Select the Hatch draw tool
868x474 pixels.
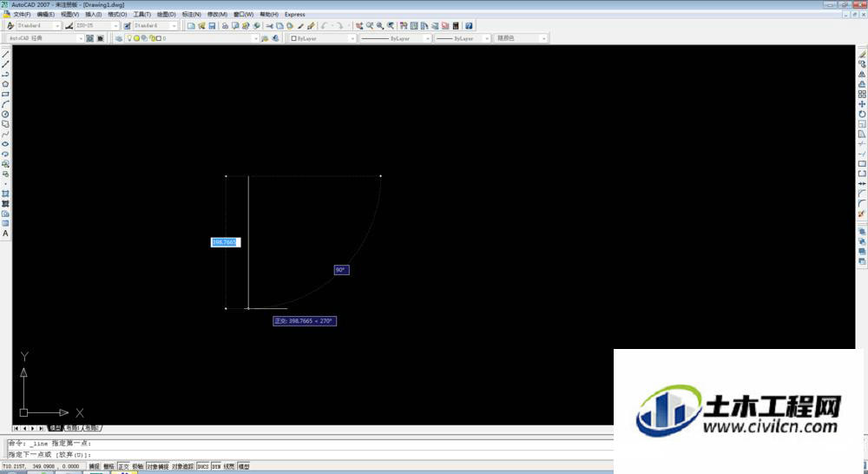pos(5,194)
